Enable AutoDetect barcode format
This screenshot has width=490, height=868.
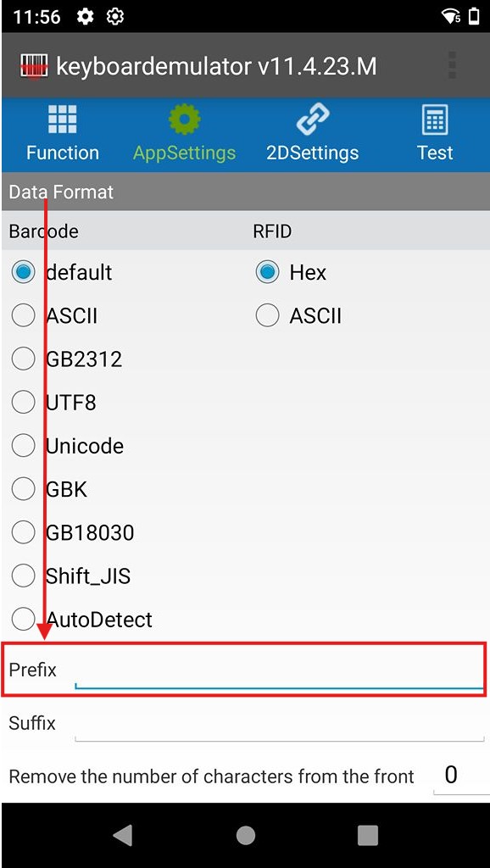(23, 619)
